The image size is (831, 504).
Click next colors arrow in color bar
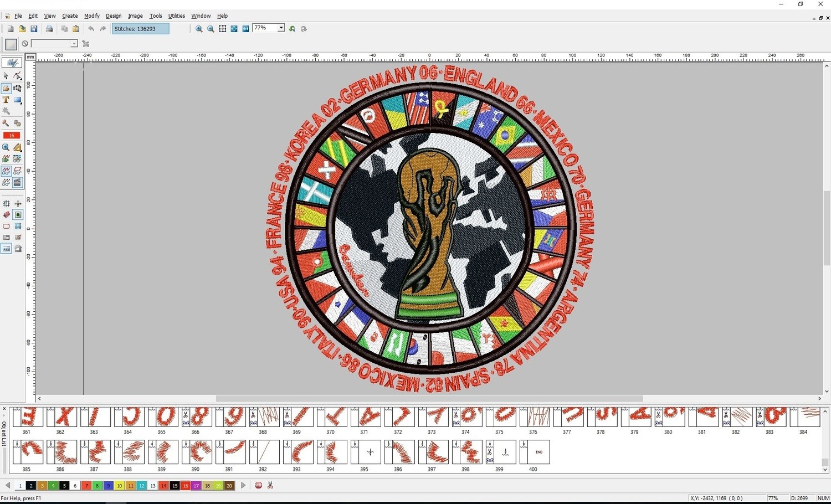click(x=243, y=485)
